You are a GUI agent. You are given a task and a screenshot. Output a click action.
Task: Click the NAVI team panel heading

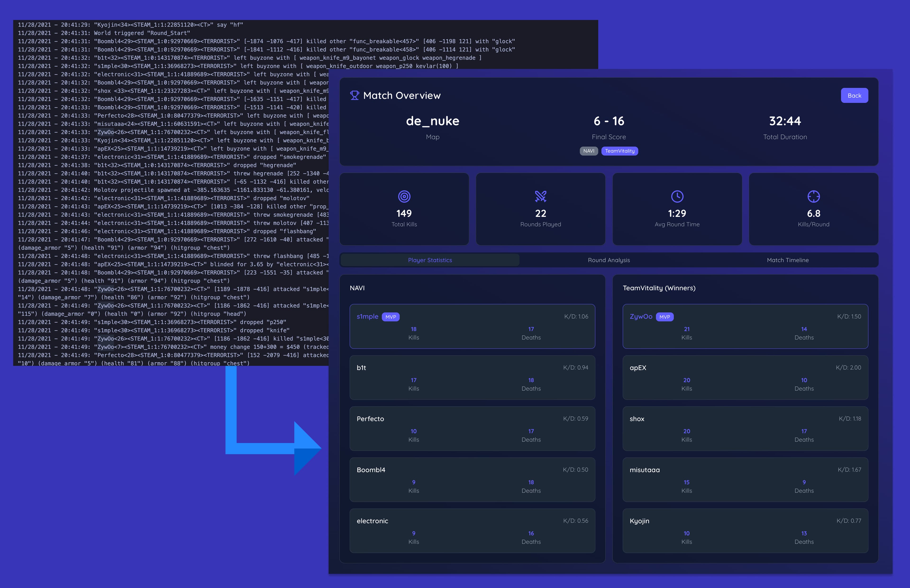[x=357, y=288]
